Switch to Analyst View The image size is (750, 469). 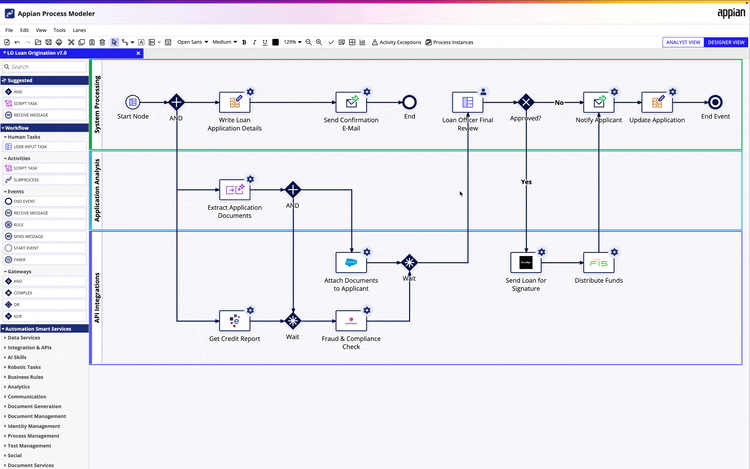(683, 42)
